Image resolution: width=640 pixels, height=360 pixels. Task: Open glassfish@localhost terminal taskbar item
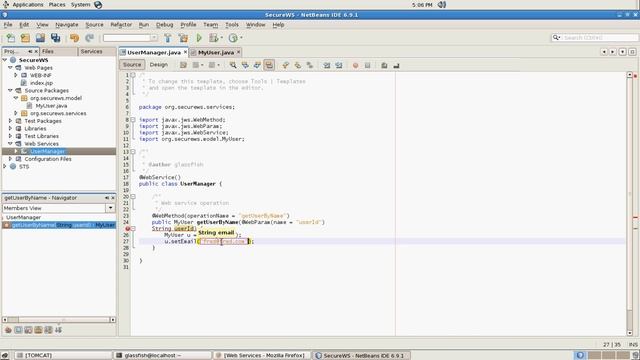(163, 356)
